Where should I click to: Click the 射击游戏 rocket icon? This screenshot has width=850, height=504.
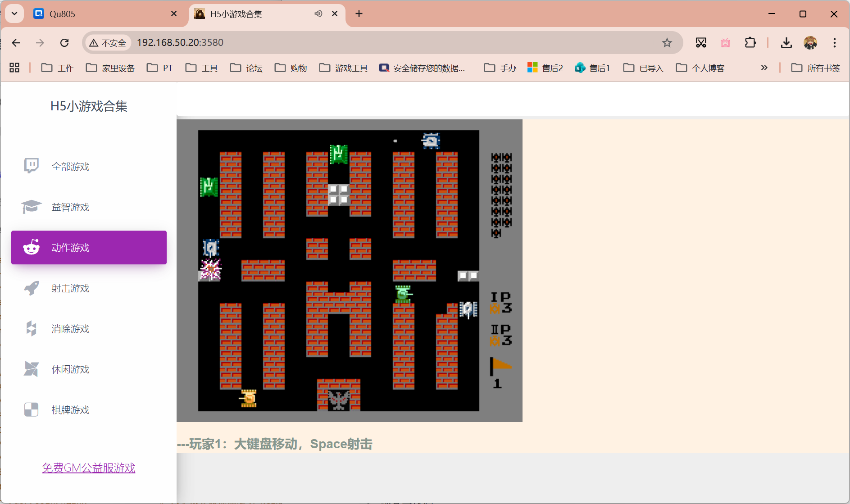click(x=31, y=288)
